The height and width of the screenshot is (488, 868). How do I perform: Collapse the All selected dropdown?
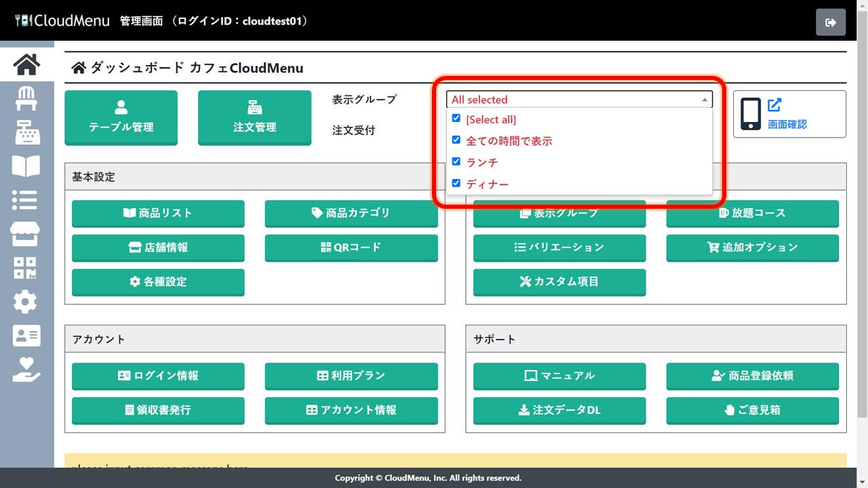pyautogui.click(x=579, y=100)
